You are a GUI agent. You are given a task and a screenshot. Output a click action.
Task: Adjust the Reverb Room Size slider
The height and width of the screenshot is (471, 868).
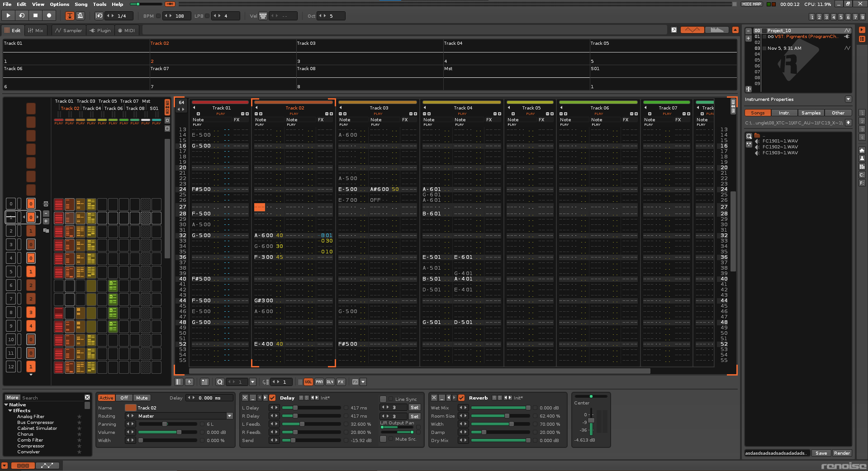pos(501,416)
